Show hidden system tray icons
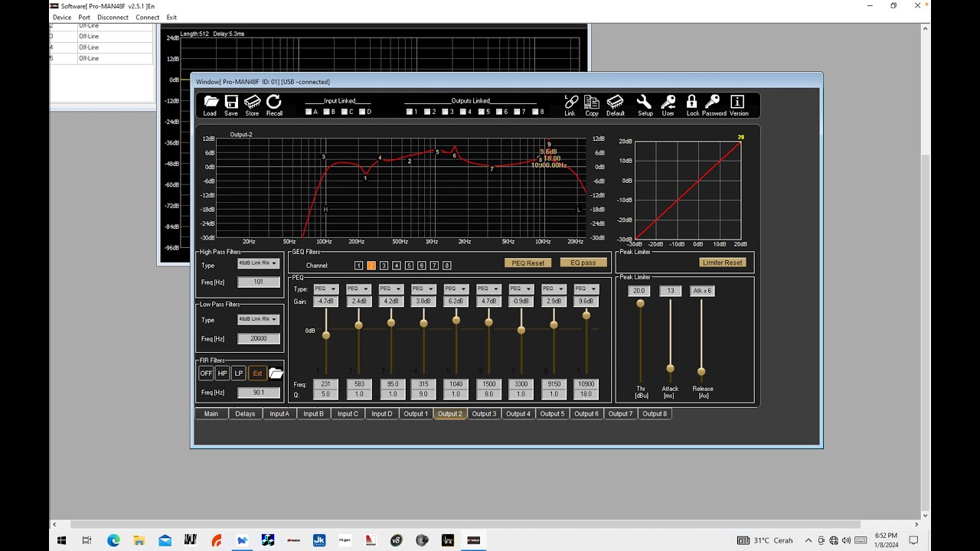Viewport: 980px width, 551px height. tap(808, 540)
